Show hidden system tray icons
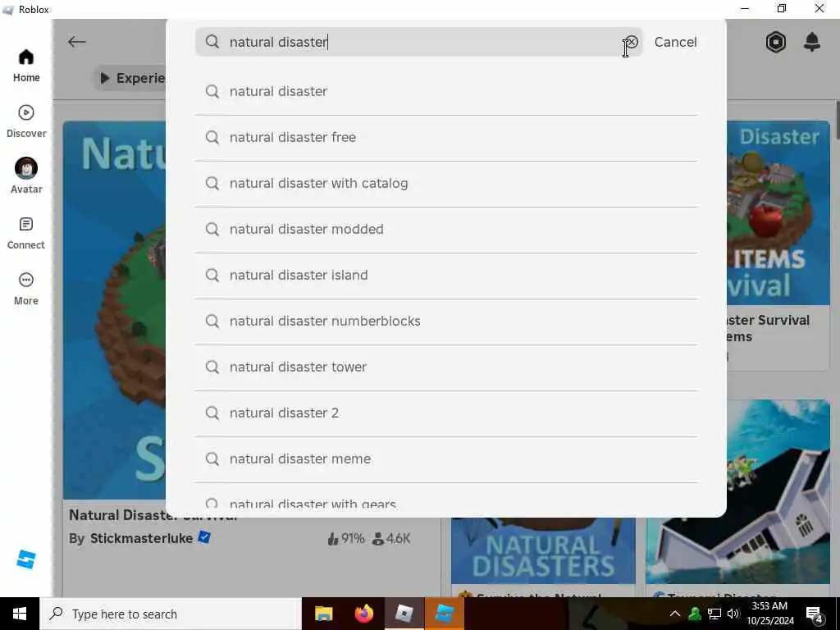840x630 pixels. (675, 614)
